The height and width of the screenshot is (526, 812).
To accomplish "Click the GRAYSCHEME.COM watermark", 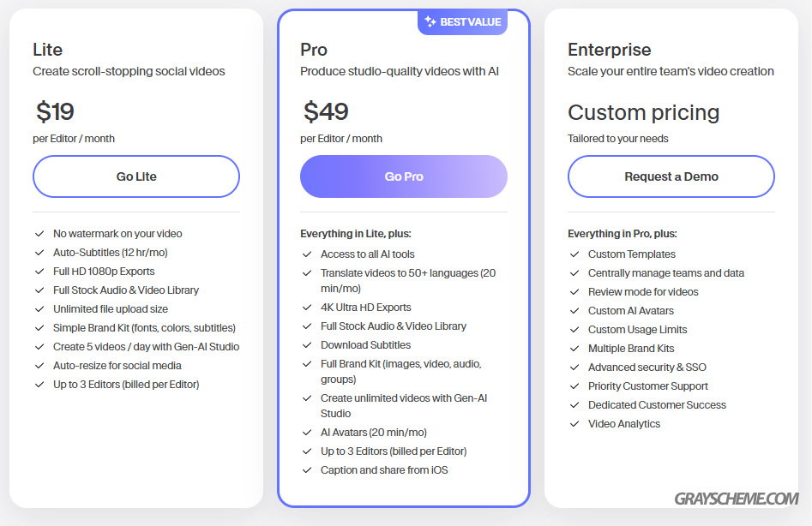I will click(x=736, y=499).
